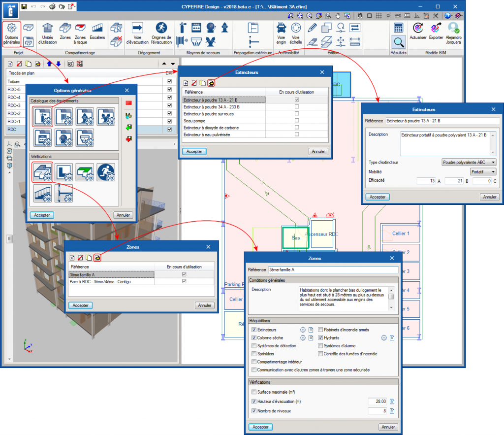Open Mobilité dropdown showing Portatif

pos(483,172)
